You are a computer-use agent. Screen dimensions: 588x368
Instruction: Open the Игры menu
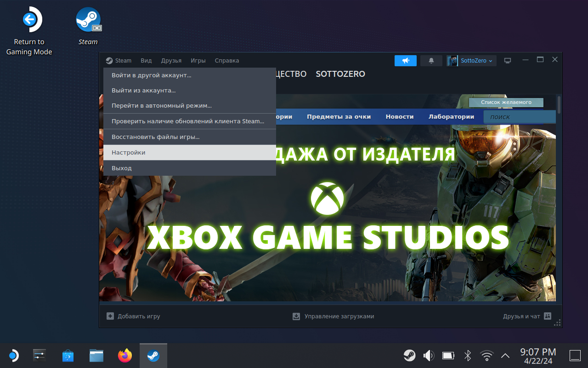[198, 61]
